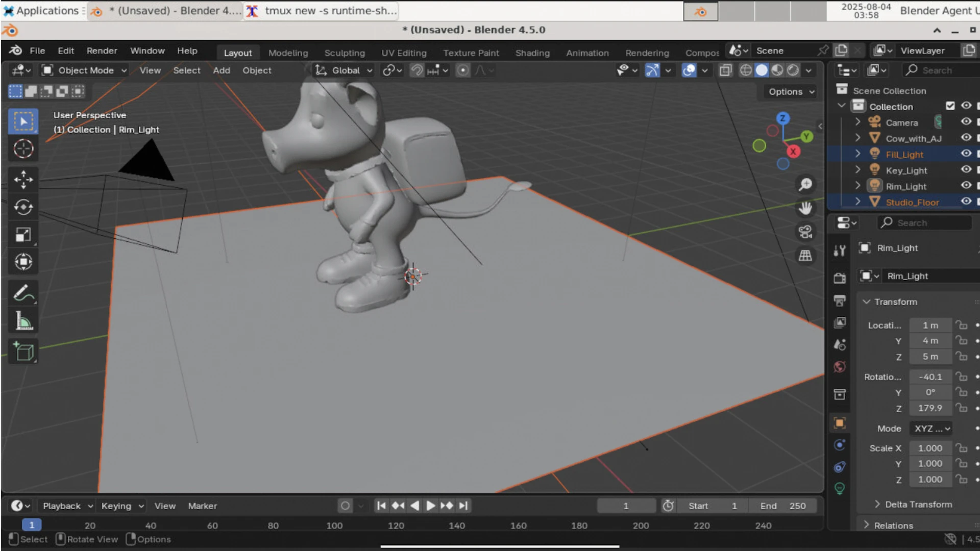Open rotation Mode XYZ dropdown
Viewport: 980px width, 551px height.
point(932,429)
